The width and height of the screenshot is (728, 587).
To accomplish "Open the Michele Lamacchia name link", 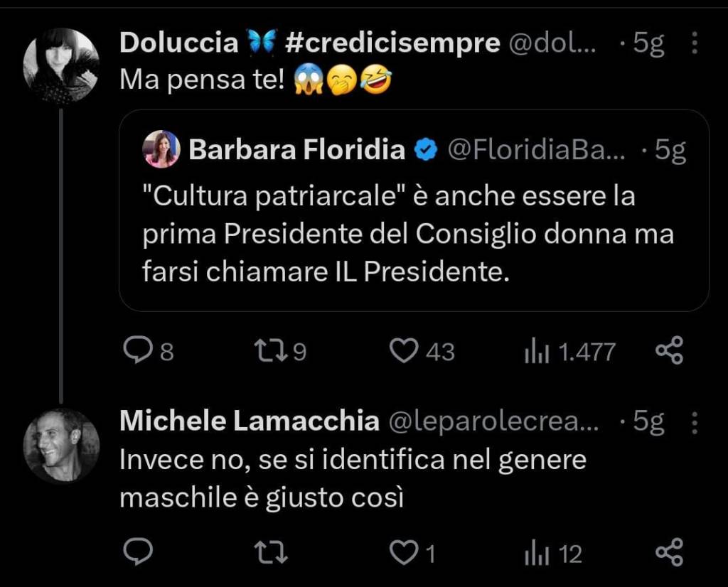I will (249, 421).
